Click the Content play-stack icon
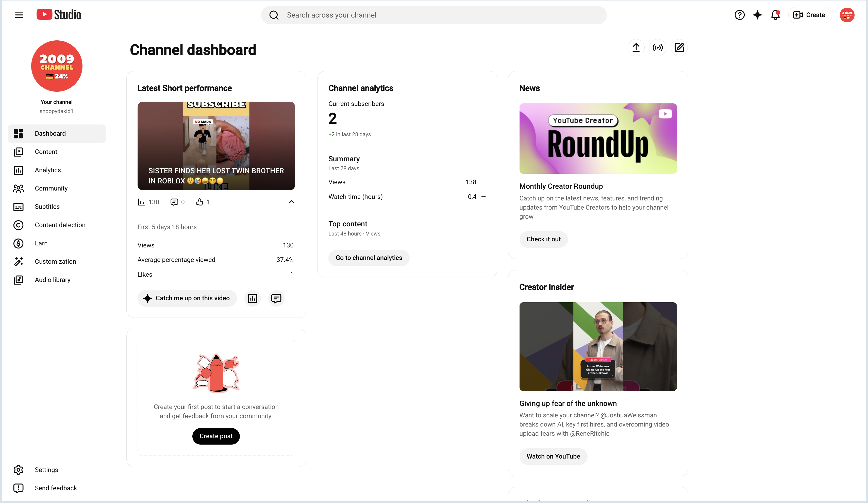The height and width of the screenshot is (503, 868). [x=18, y=152]
